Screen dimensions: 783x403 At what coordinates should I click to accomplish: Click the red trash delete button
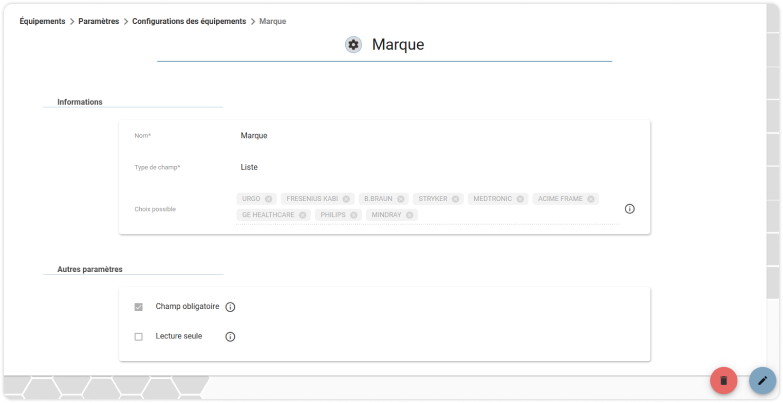(724, 381)
